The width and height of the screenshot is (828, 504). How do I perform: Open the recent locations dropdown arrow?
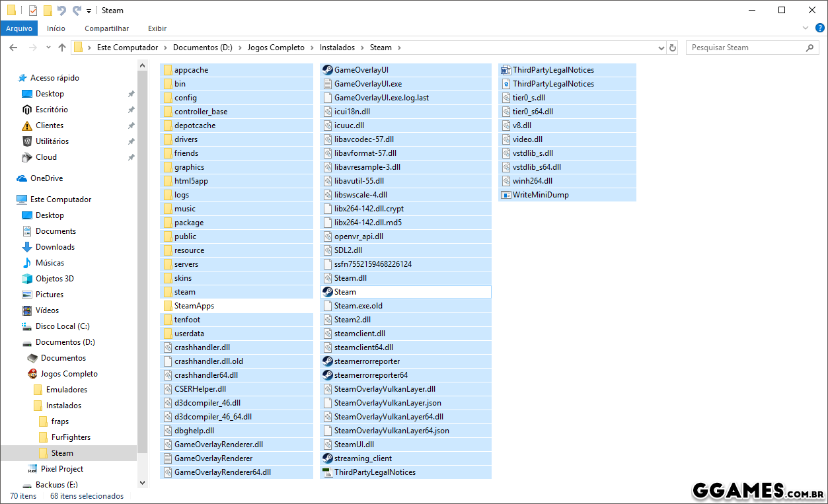(x=48, y=48)
